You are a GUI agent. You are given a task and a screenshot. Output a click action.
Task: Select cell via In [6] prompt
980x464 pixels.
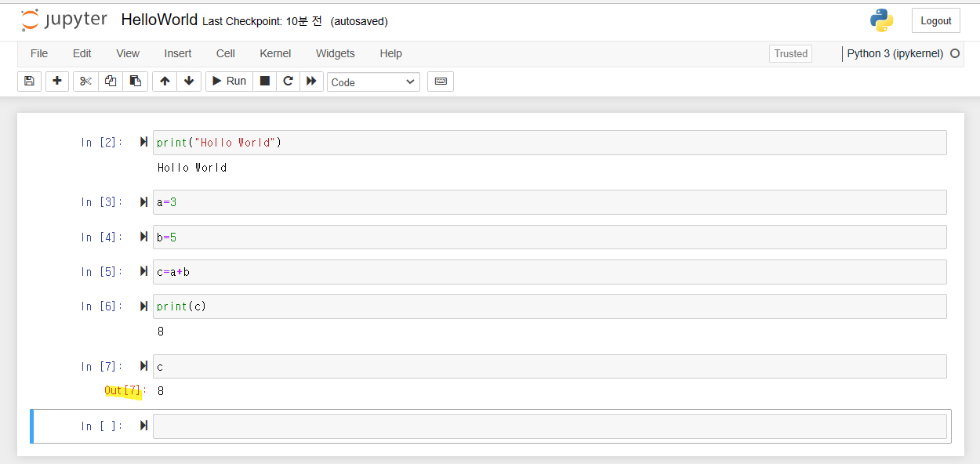102,306
